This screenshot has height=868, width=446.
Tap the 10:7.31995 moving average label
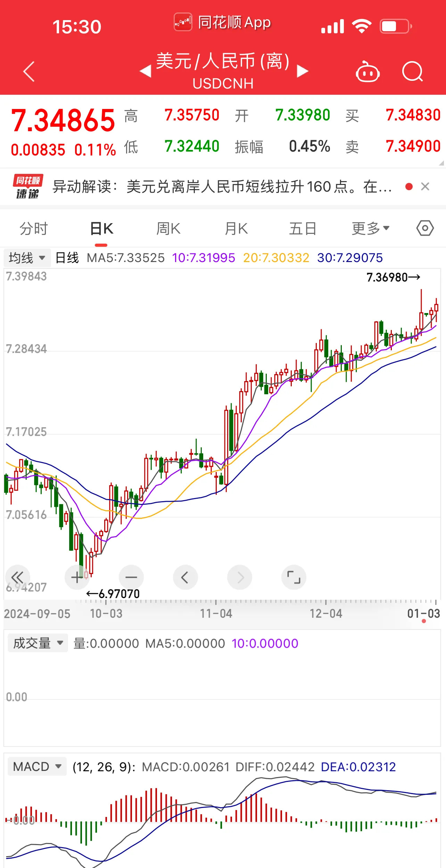point(204,258)
